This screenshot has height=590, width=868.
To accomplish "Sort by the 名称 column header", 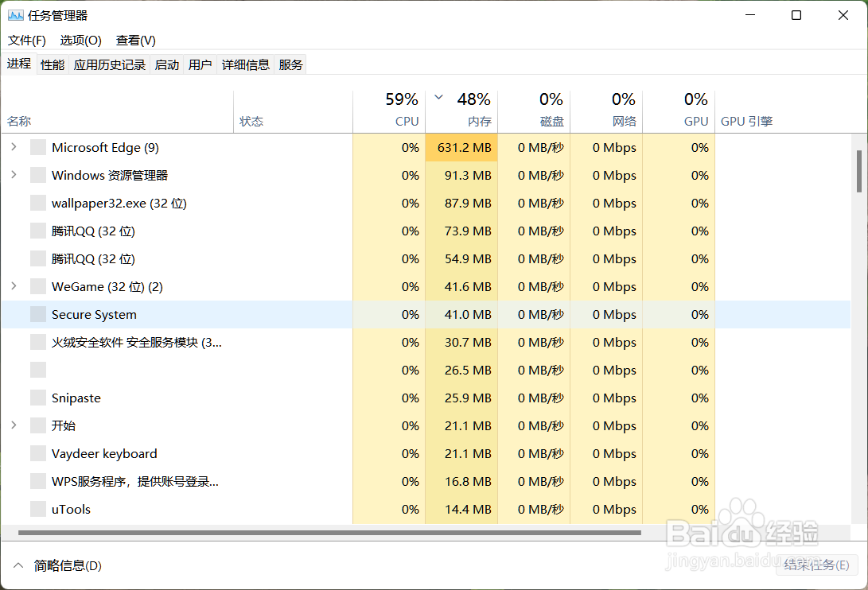I will 118,112.
